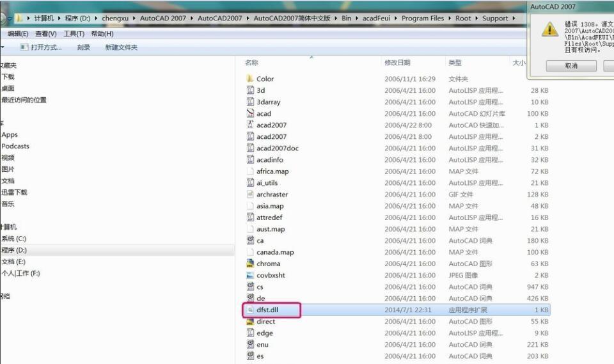Click the 新建文件夹 toolbar button
This screenshot has width=614, height=364.
[x=122, y=47]
